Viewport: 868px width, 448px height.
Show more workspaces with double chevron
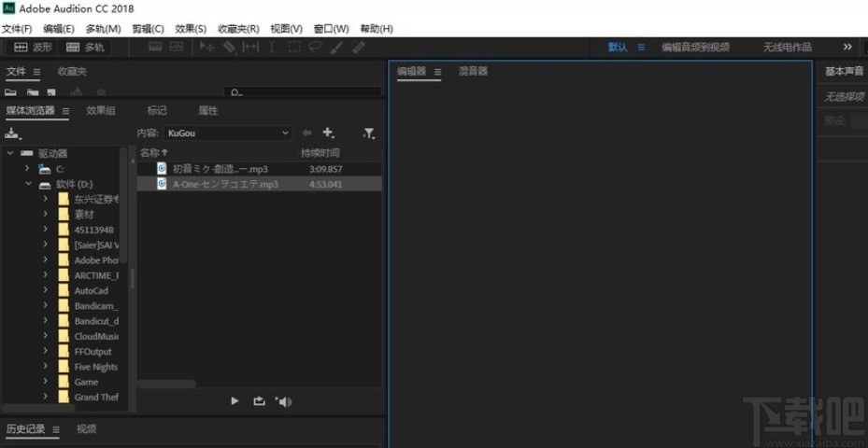coord(847,48)
